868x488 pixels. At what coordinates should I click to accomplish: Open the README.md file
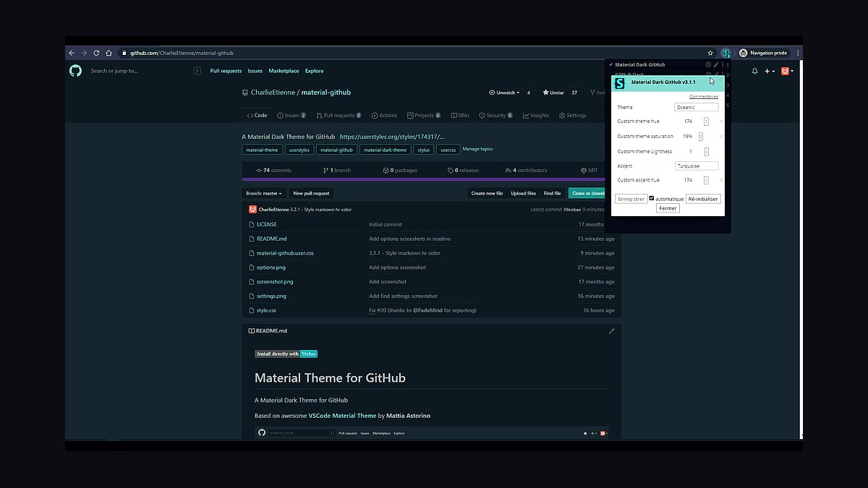(271, 239)
